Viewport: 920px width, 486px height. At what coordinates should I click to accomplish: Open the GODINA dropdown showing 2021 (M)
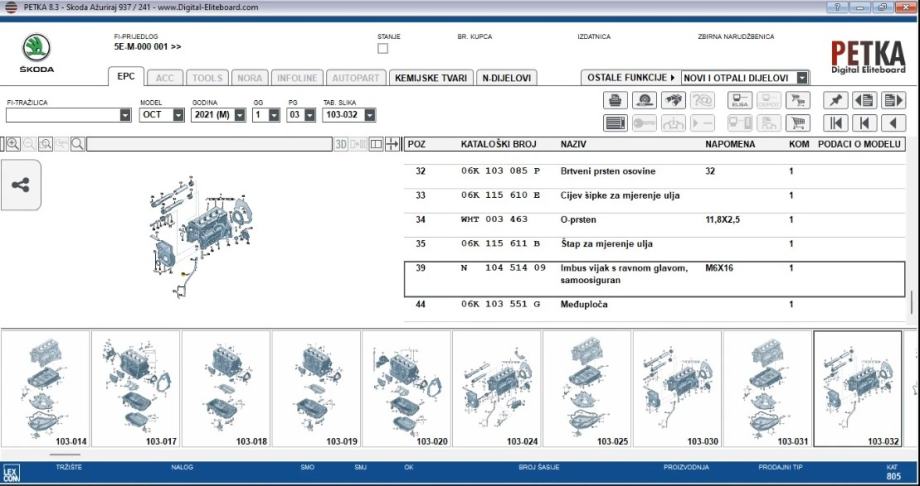click(x=239, y=115)
